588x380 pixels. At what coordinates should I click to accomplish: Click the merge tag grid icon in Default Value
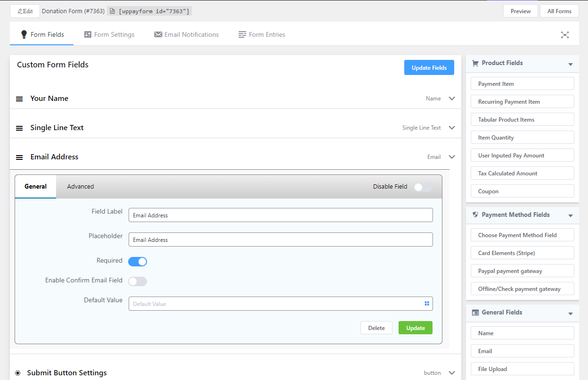(427, 303)
